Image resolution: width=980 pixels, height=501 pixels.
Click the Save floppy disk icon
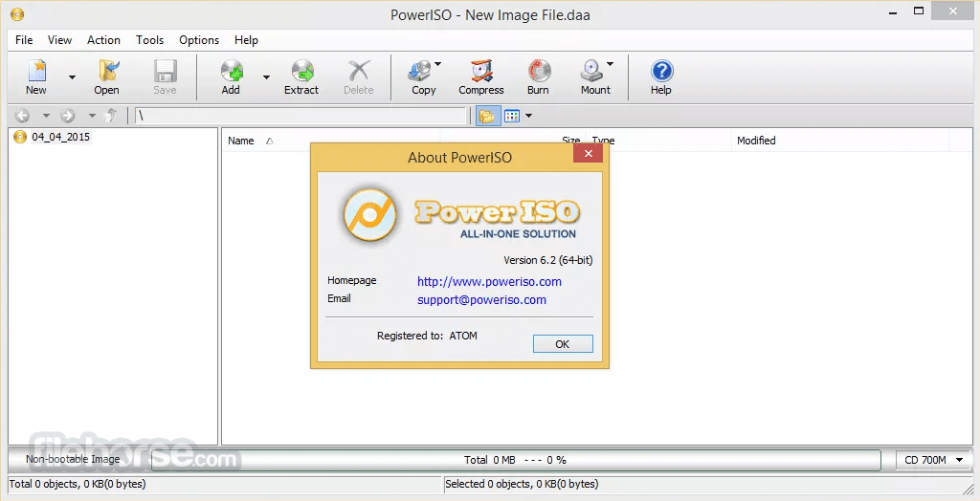click(x=165, y=71)
